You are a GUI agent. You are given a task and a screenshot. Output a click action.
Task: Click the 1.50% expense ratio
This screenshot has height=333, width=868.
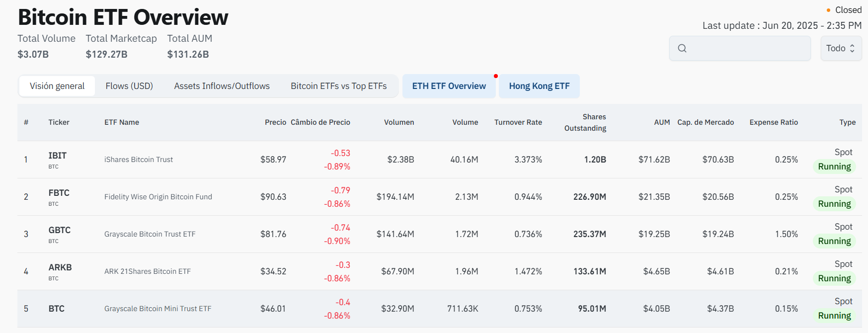point(787,234)
